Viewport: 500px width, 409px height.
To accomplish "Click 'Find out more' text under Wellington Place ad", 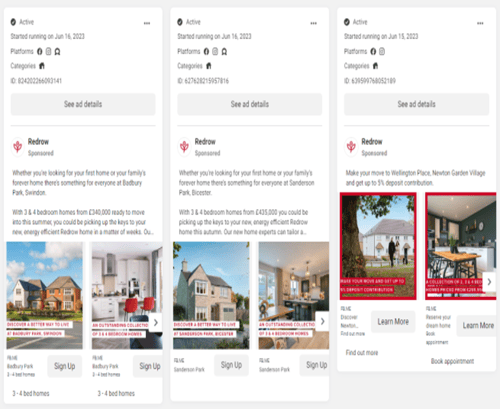I will (362, 353).
